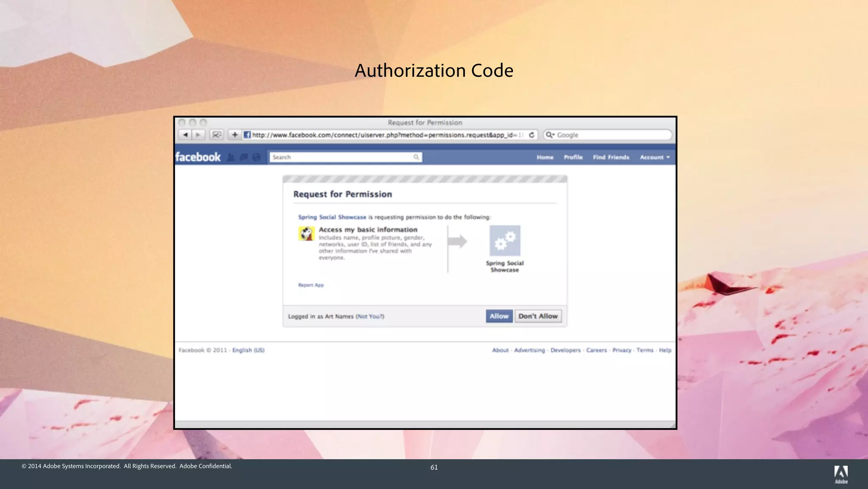Click the Spring Social Showcase gears app icon
This screenshot has width=868, height=489.
505,240
